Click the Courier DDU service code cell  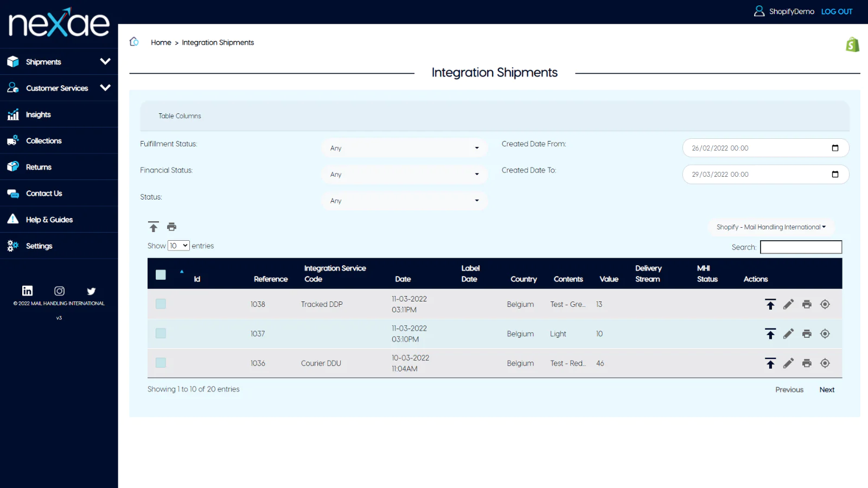(321, 363)
